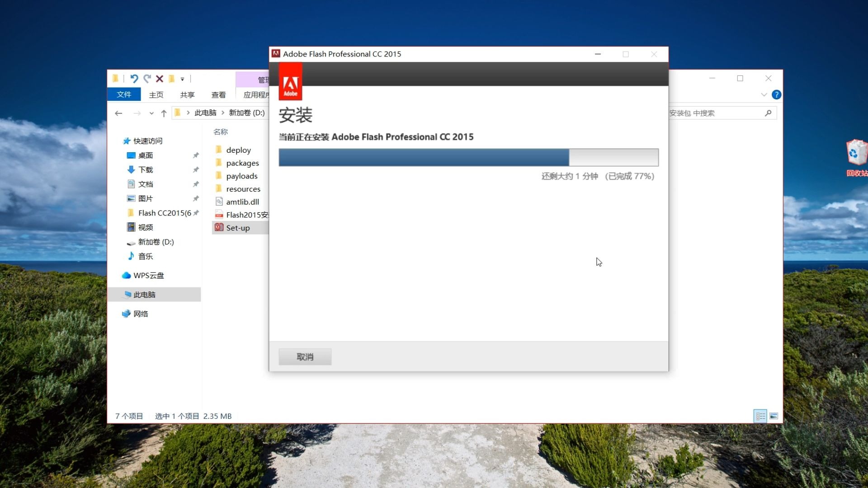Click the installation progress bar
Viewport: 868px width, 488px height.
[x=468, y=157]
